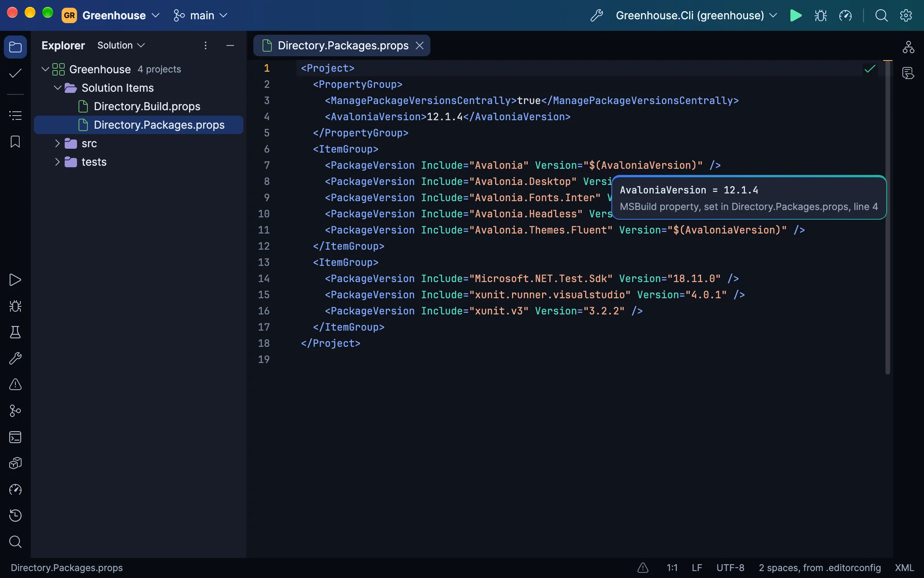Screen dimensions: 924x578
Task: Expand the tests folder
Action: (x=58, y=162)
